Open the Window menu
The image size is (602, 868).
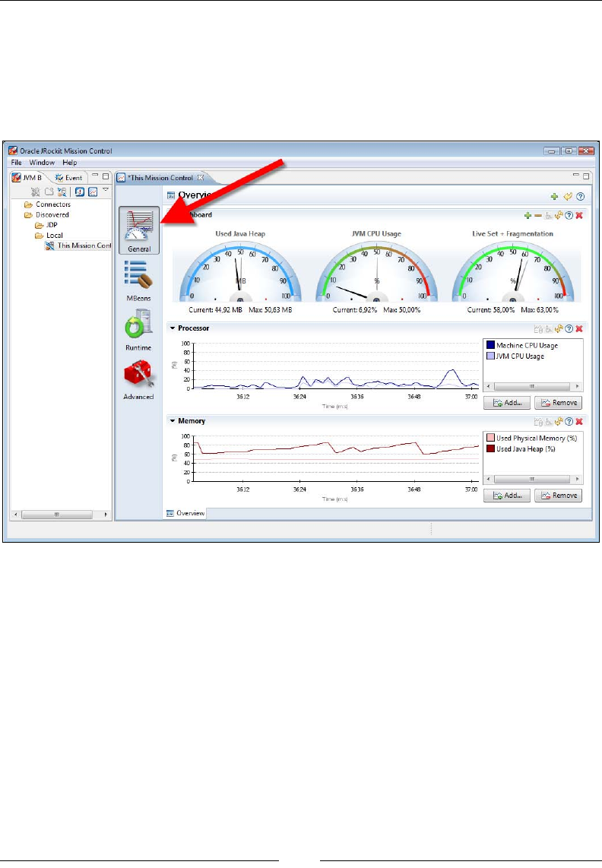42,163
